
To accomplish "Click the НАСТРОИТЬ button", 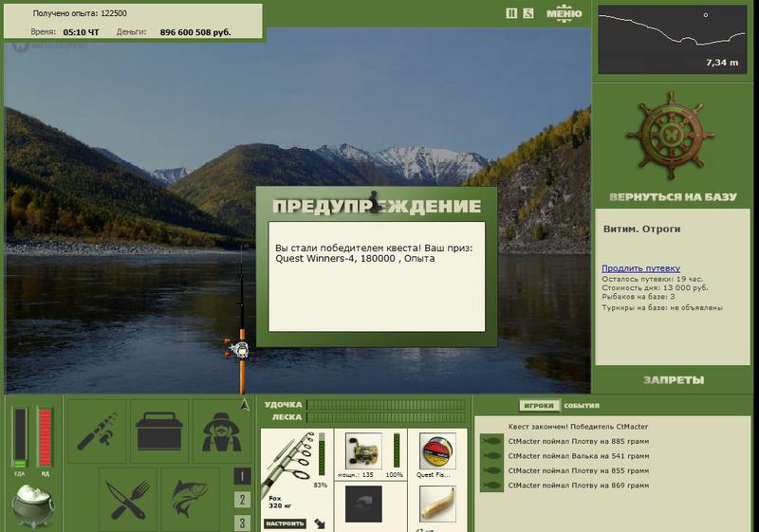I will tap(286, 523).
